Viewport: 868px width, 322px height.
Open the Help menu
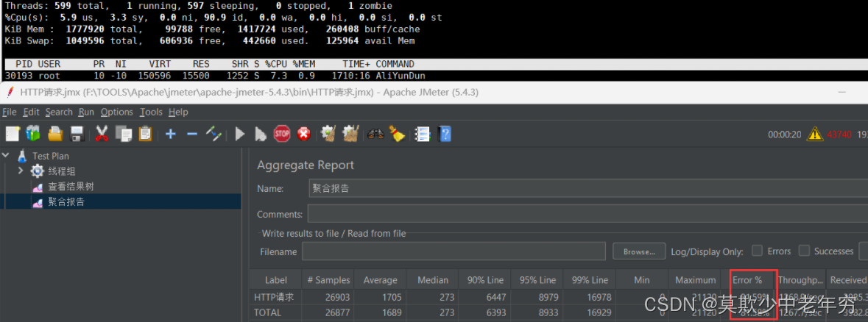pyautogui.click(x=178, y=112)
